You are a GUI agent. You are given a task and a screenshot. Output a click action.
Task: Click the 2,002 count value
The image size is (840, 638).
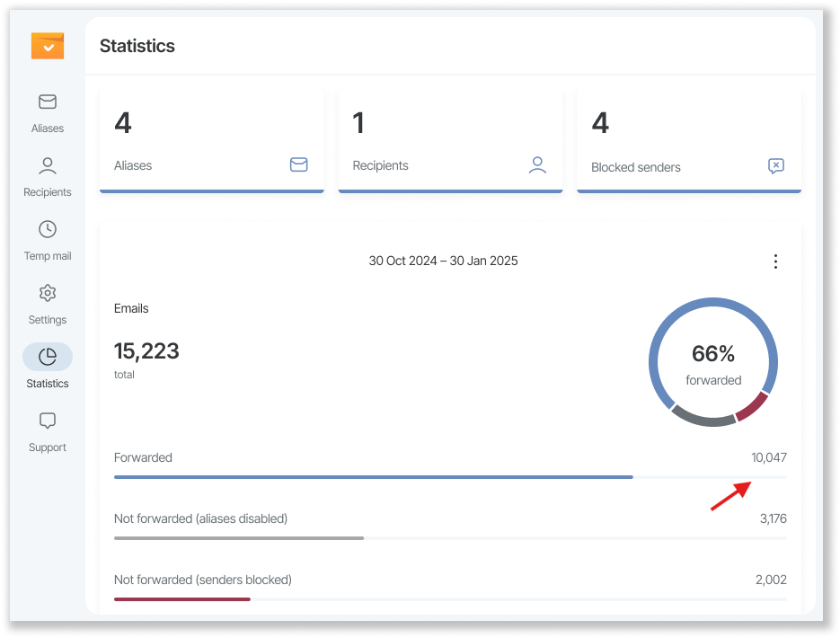tap(771, 580)
